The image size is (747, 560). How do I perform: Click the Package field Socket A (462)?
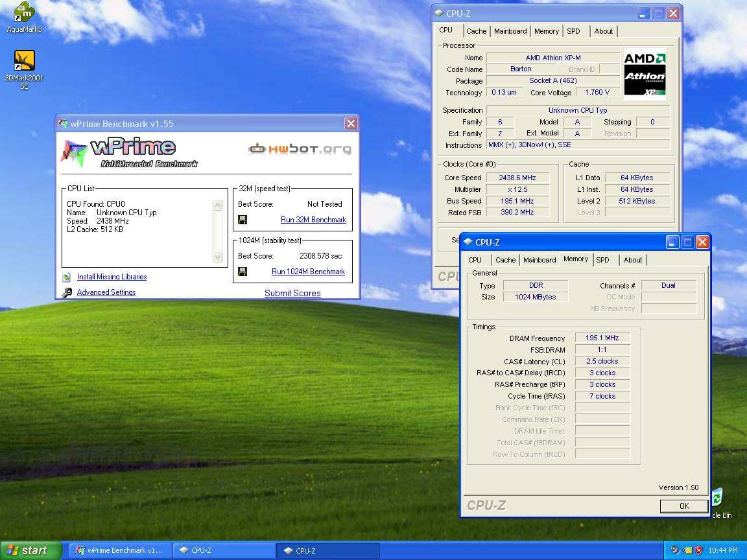point(553,80)
